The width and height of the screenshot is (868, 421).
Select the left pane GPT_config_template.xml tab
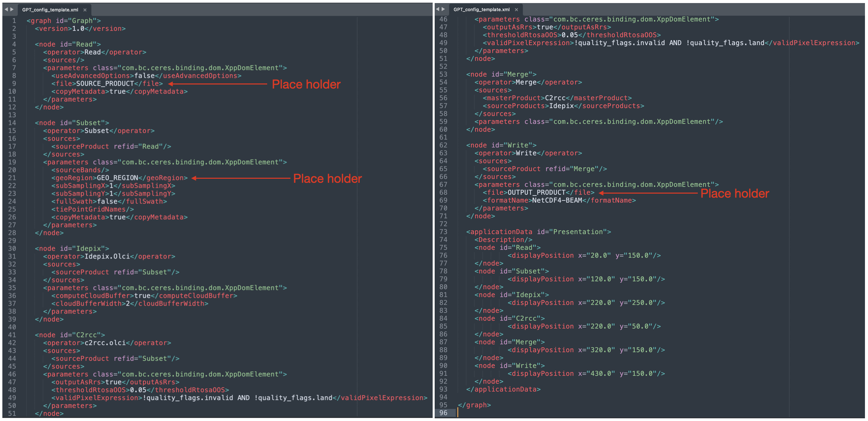50,10
